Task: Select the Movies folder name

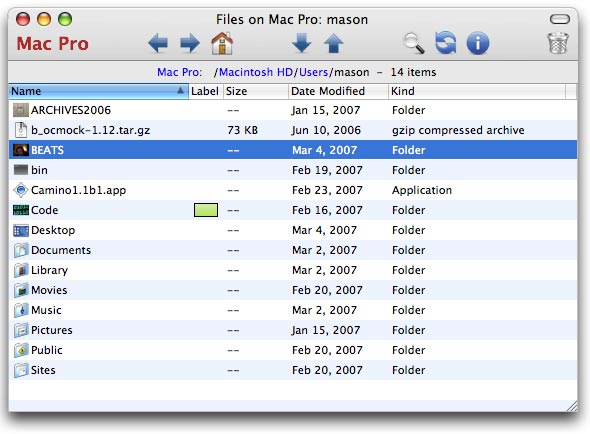Action: 49,290
